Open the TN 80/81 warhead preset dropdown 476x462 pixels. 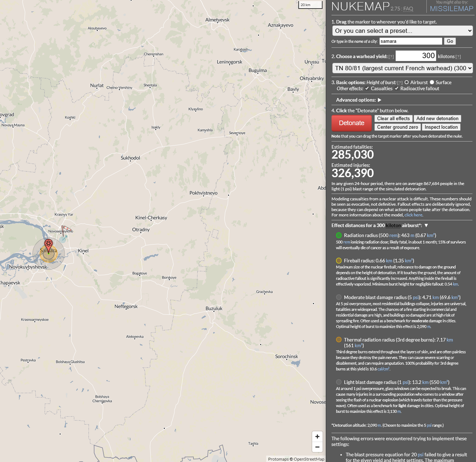402,68
